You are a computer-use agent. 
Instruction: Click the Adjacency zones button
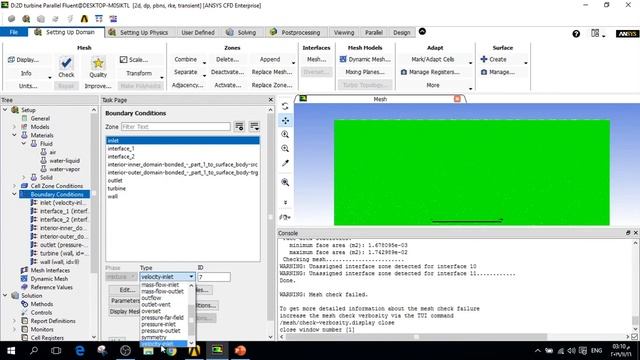pos(187,85)
